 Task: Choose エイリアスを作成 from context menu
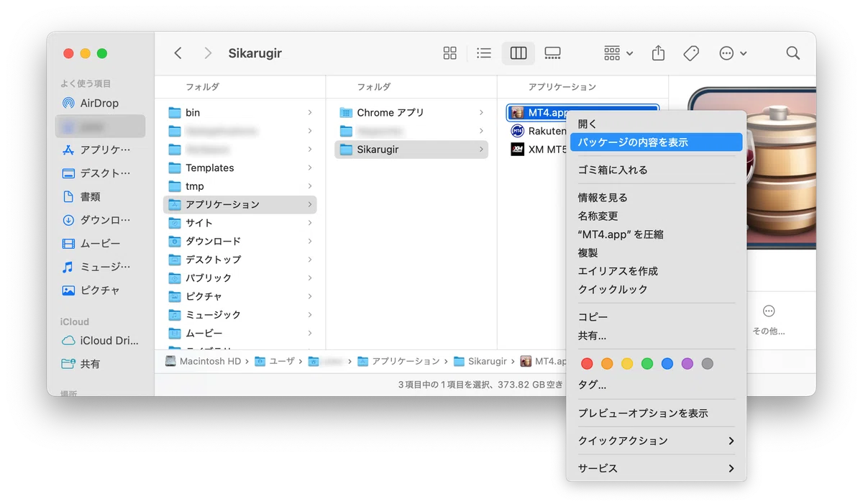[656, 271]
